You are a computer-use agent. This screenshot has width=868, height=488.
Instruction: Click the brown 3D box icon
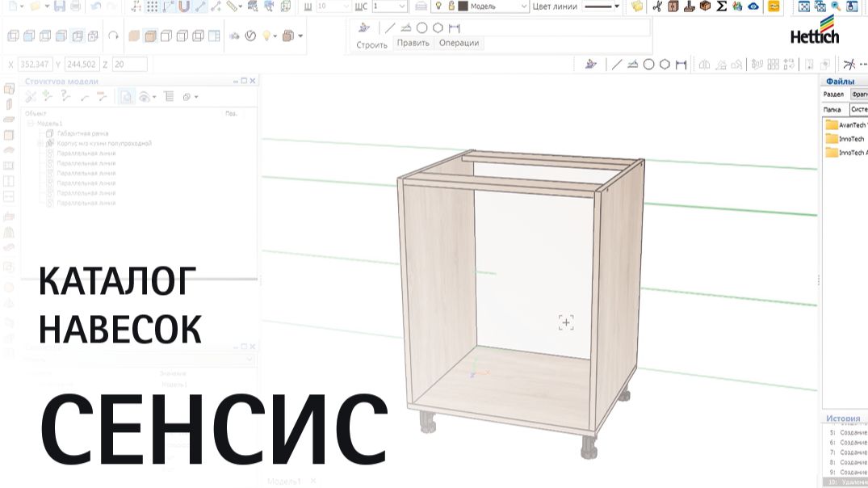click(705, 6)
